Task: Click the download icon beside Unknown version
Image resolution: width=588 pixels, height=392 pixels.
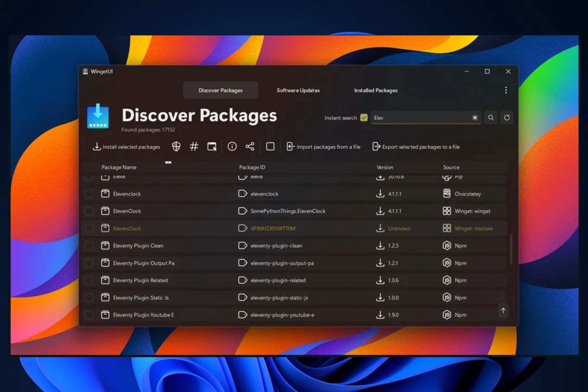Action: tap(380, 228)
